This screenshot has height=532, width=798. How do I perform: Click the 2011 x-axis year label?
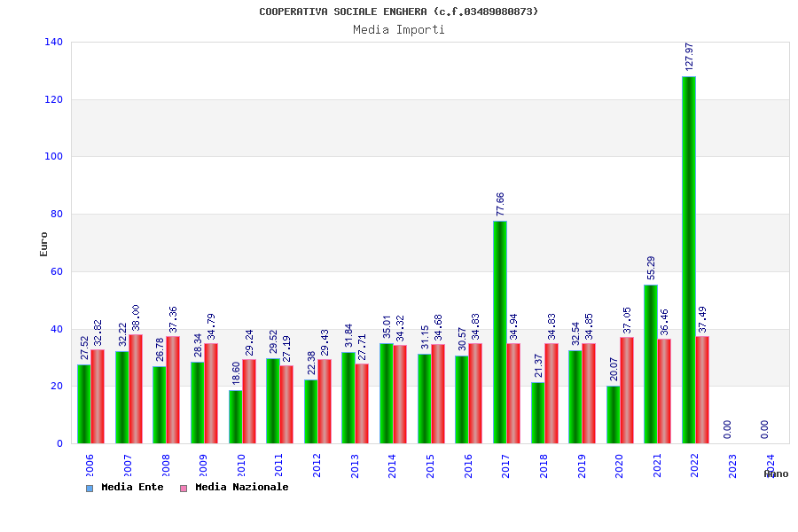pyautogui.click(x=278, y=465)
